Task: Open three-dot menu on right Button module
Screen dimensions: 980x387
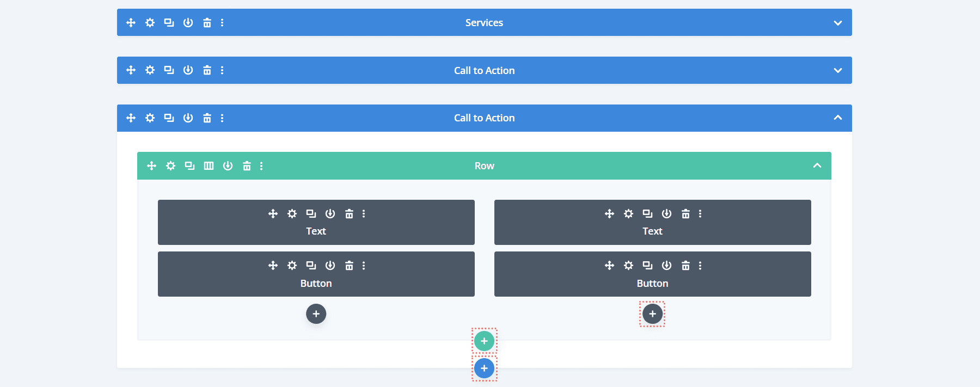Action: (x=700, y=266)
